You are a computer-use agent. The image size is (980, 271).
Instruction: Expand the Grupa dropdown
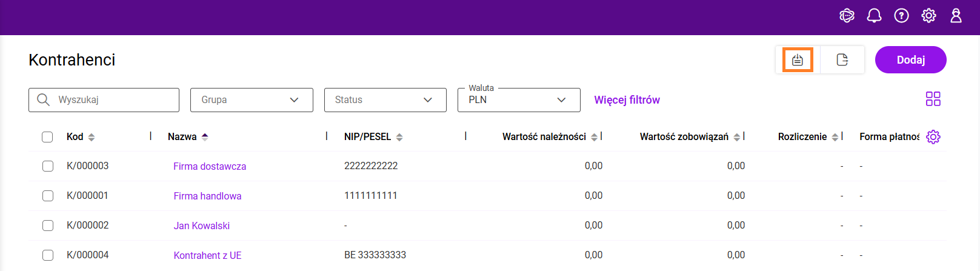pos(252,100)
